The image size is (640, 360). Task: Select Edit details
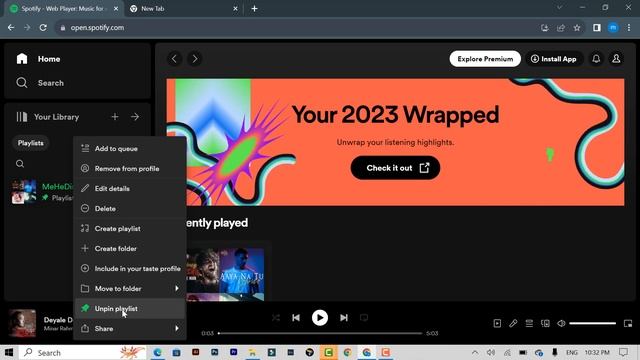click(129, 189)
